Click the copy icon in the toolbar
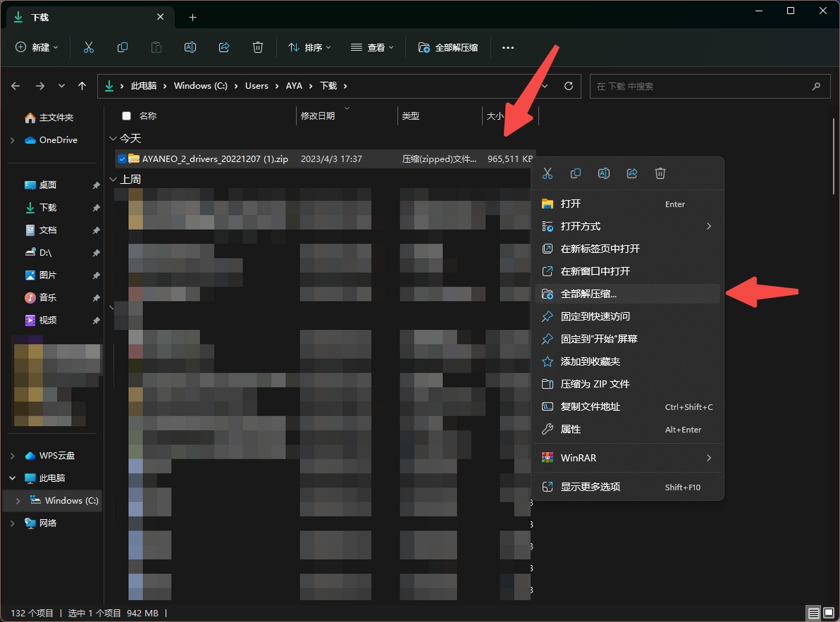The width and height of the screenshot is (840, 622). pos(123,47)
